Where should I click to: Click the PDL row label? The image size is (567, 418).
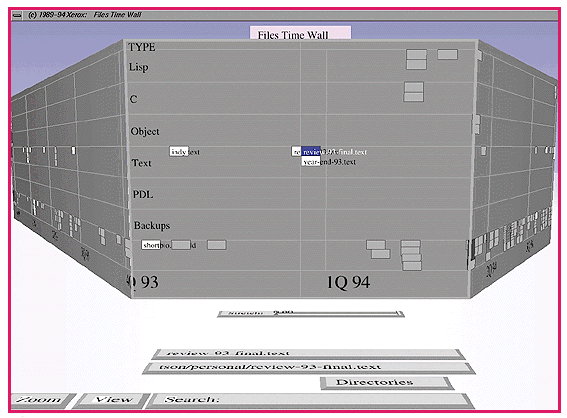(x=143, y=195)
